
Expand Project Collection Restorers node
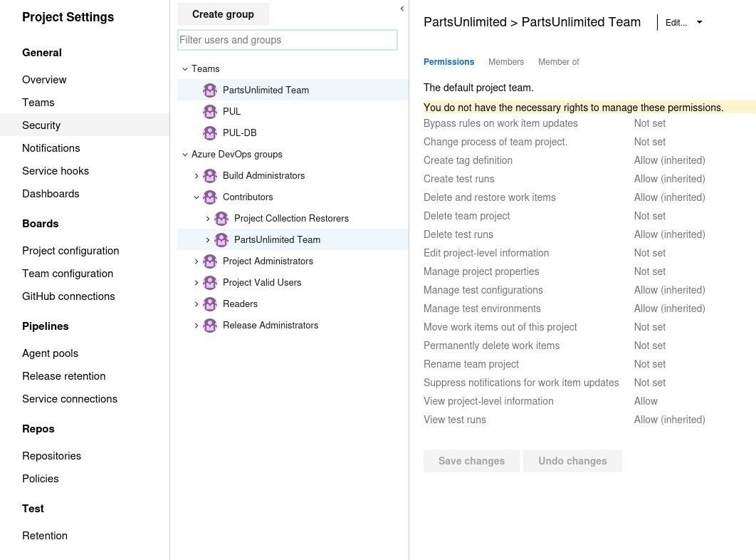coord(208,218)
